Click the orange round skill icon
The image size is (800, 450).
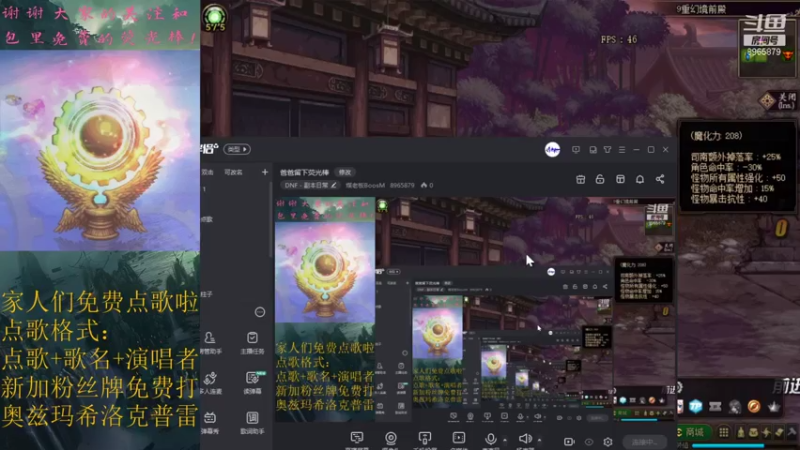point(754,406)
